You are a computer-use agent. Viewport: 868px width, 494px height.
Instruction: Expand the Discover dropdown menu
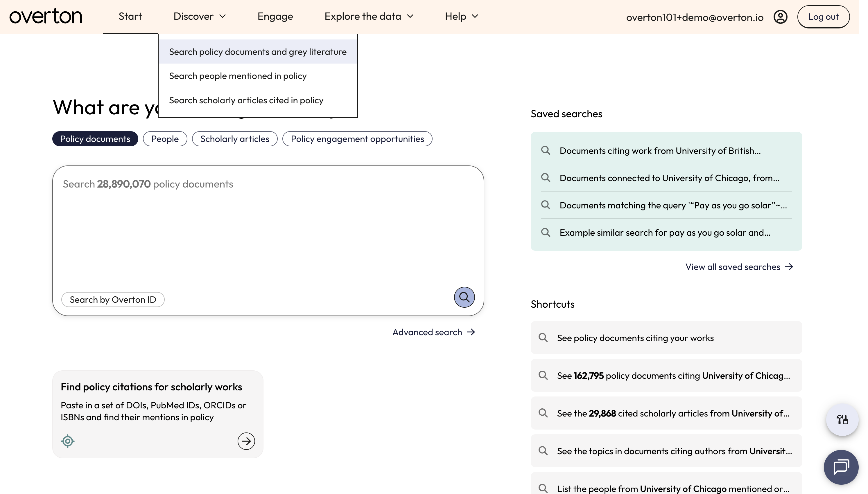click(x=200, y=16)
